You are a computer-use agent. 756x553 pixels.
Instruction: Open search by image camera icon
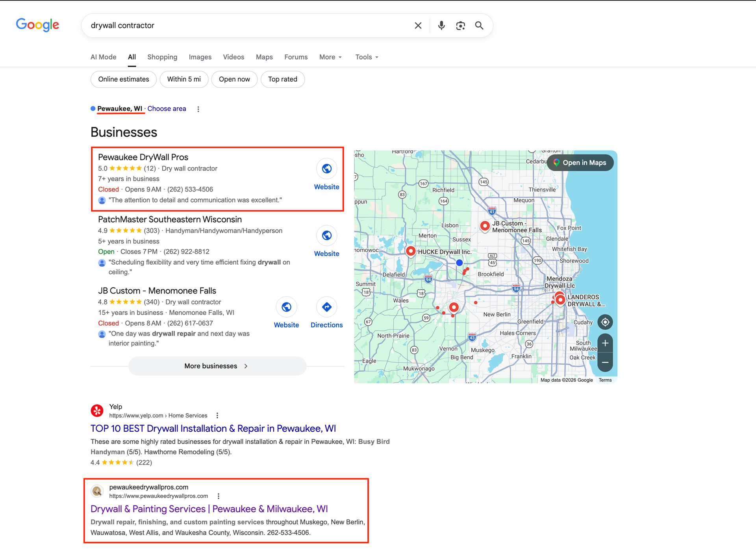[460, 26]
